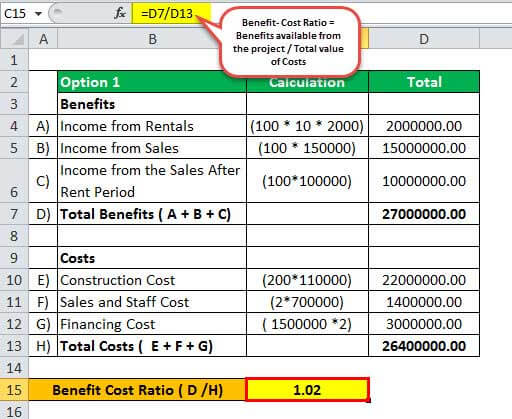Select row 13 header
Screen dimensions: 512x419
point(14,346)
